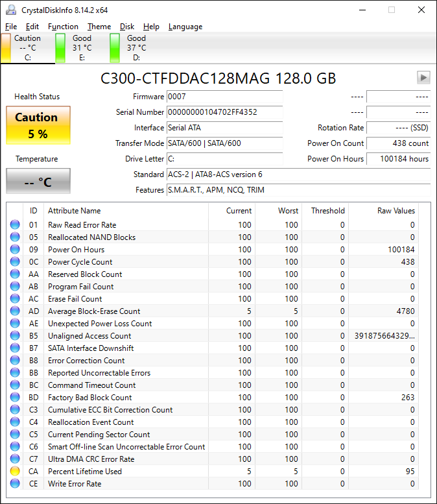Click the Firmware field showing 0007
Viewport: 437px width, 504px height.
pos(224,97)
